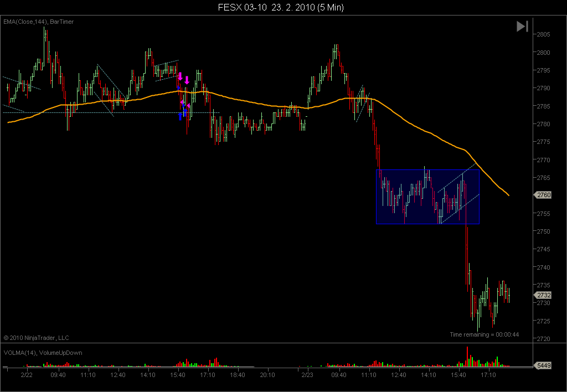
Task: Click the scroll-to-last-bar arrow icon
Action: [x=522, y=27]
